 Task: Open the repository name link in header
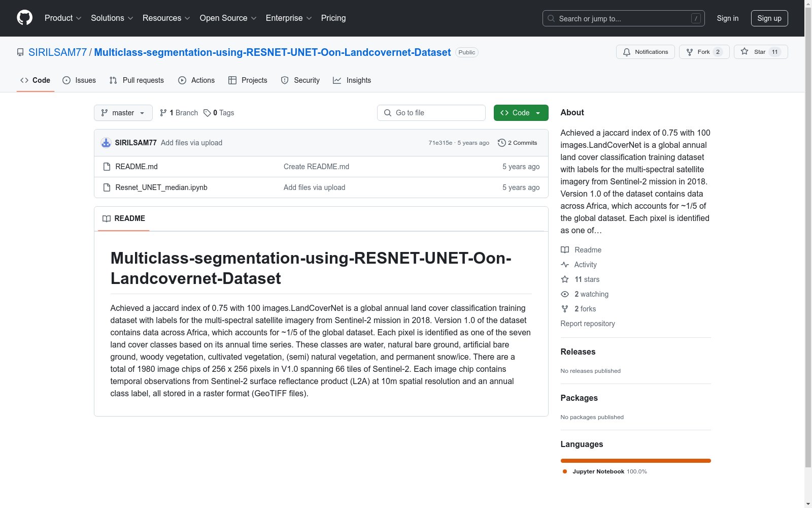(273, 52)
